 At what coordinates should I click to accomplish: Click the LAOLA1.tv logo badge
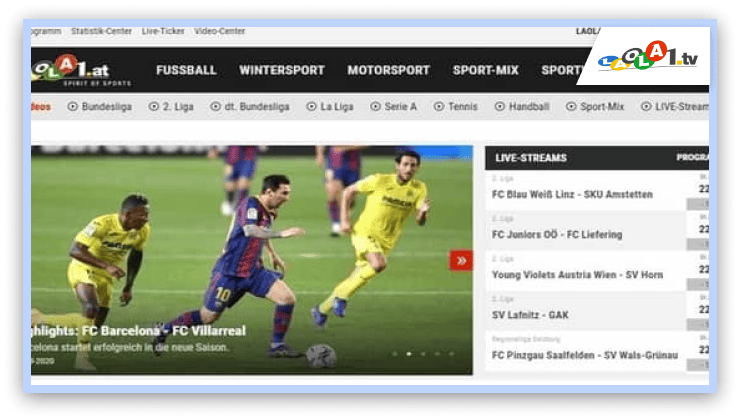point(648,58)
